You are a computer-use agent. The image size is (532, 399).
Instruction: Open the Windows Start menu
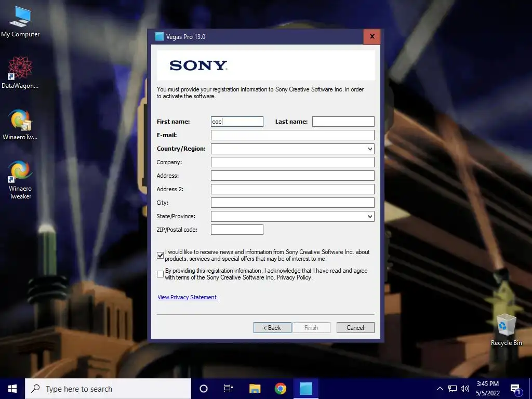pyautogui.click(x=12, y=389)
